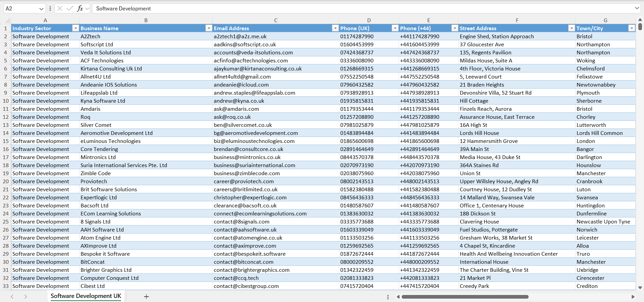Select column F header
This screenshot has width=644, height=302.
point(517,20)
